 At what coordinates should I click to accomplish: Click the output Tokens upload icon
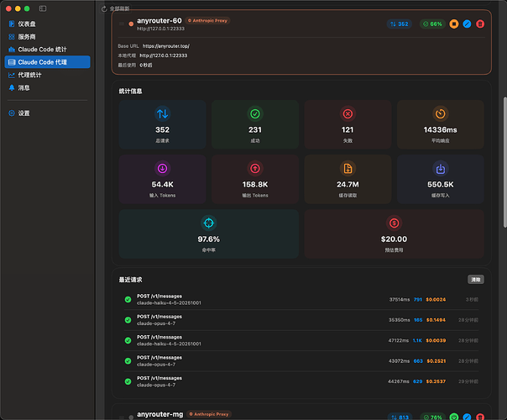coord(255,169)
